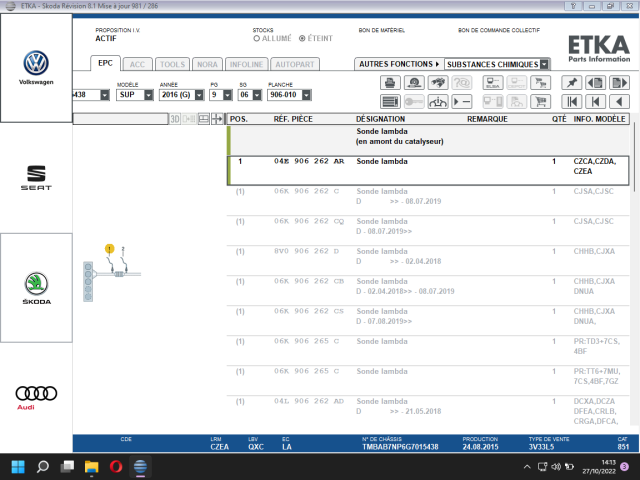
Task: Click the QTÉ column header
Action: 559,119
